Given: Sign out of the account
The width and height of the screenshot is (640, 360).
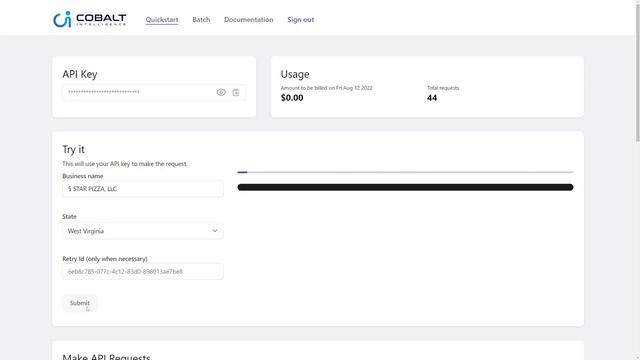Looking at the screenshot, I should coord(300,20).
